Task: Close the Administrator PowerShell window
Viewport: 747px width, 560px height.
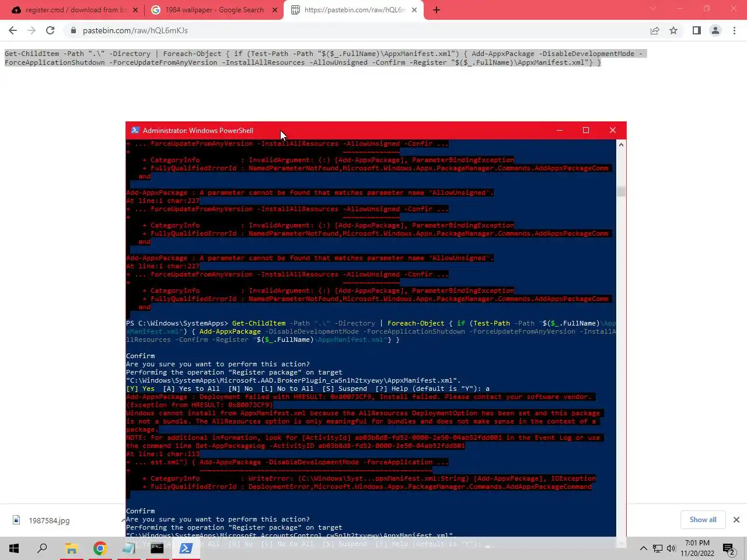Action: coord(613,130)
